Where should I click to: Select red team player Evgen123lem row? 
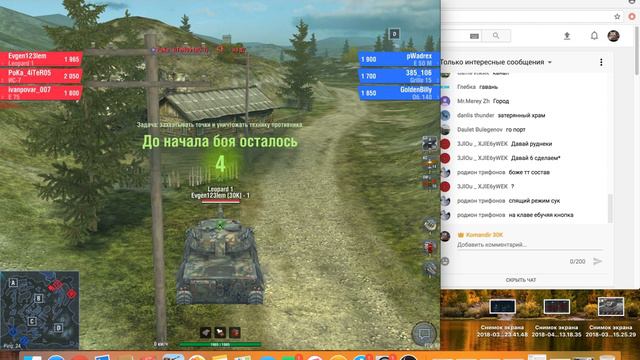coord(41,59)
